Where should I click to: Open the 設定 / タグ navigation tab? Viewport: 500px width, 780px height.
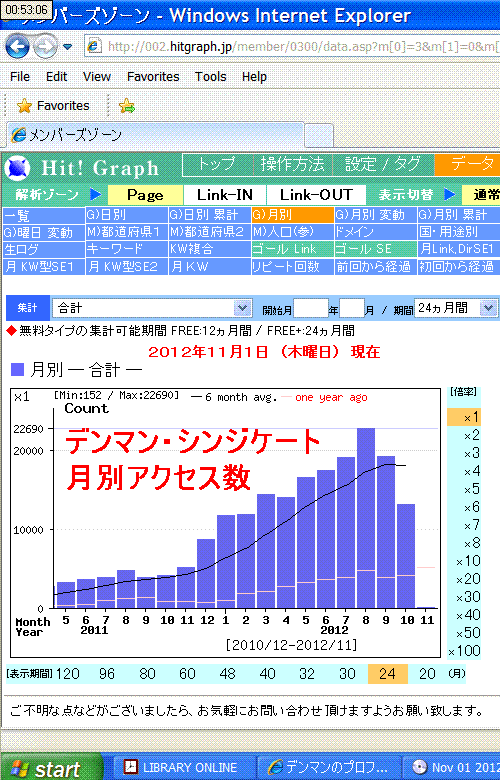click(382, 165)
